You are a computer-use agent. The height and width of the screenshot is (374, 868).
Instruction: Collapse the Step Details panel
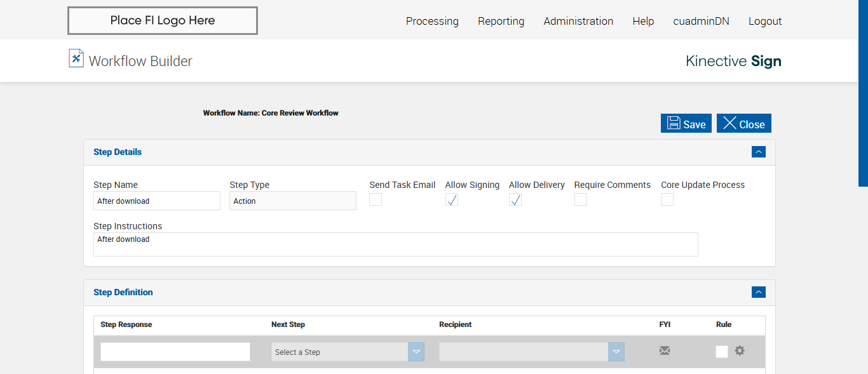[x=758, y=152]
